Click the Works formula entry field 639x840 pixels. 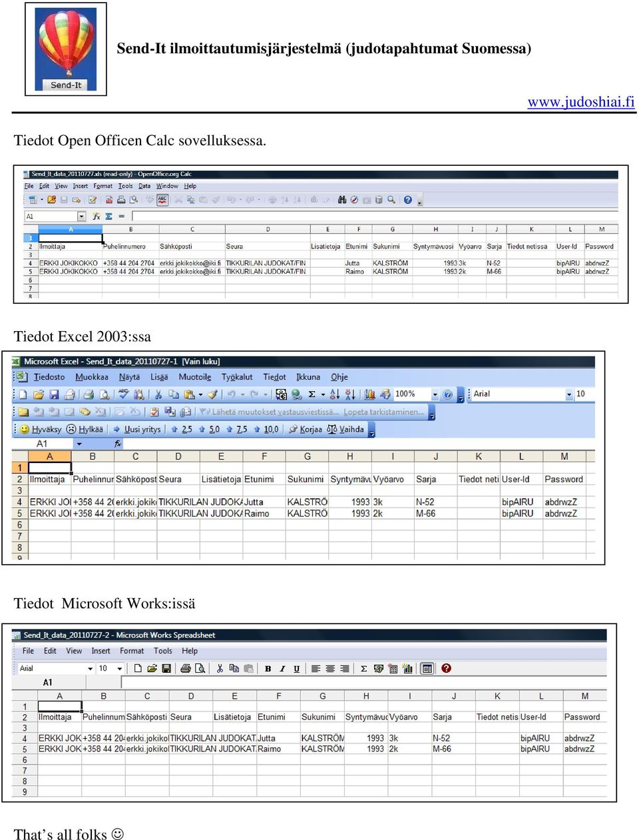[363, 682]
